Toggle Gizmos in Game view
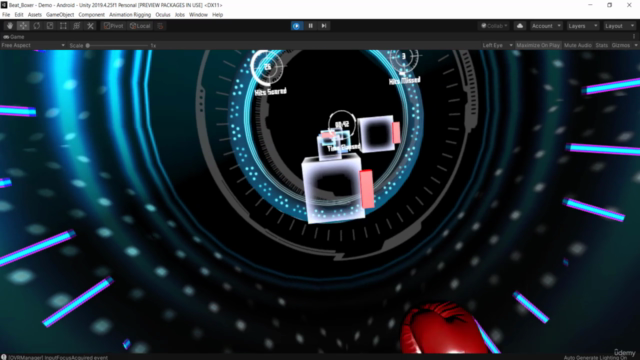This screenshot has height=360, width=640. click(x=621, y=45)
